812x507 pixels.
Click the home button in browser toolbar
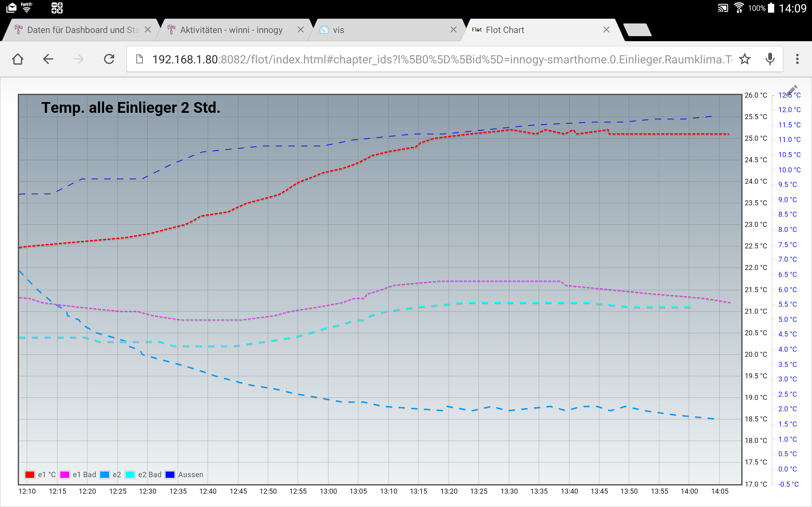coord(17,59)
